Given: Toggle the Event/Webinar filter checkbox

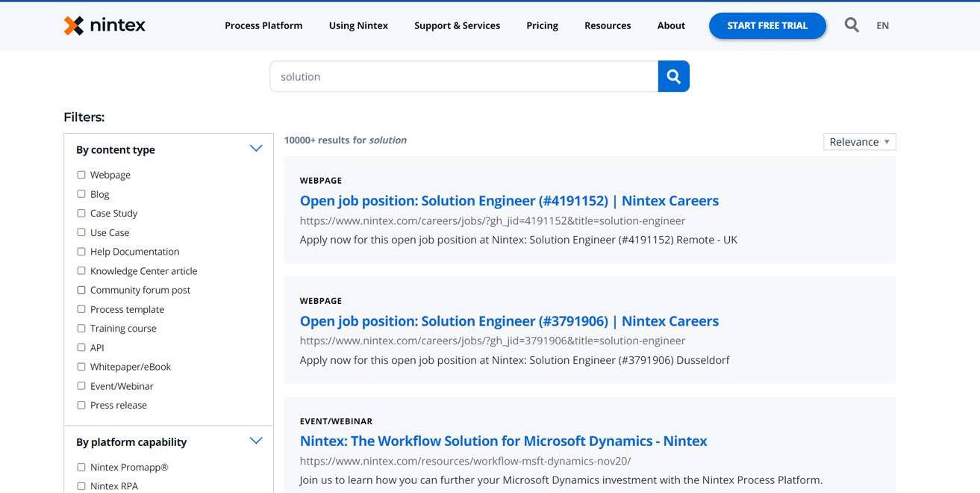Looking at the screenshot, I should tap(81, 386).
